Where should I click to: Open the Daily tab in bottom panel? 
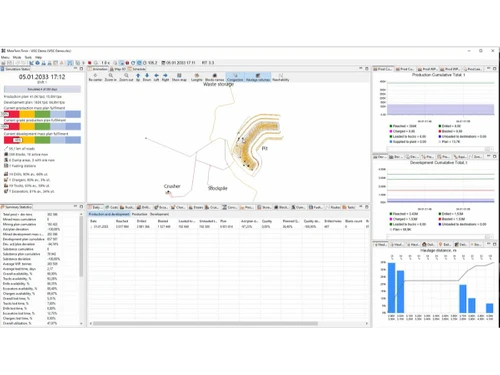click(96, 207)
